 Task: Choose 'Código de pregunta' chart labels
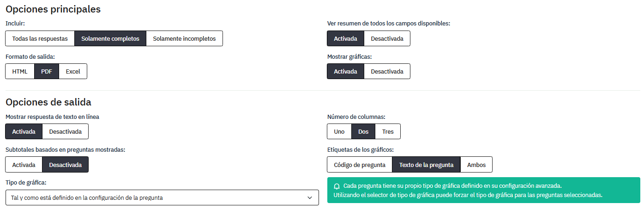click(x=360, y=165)
